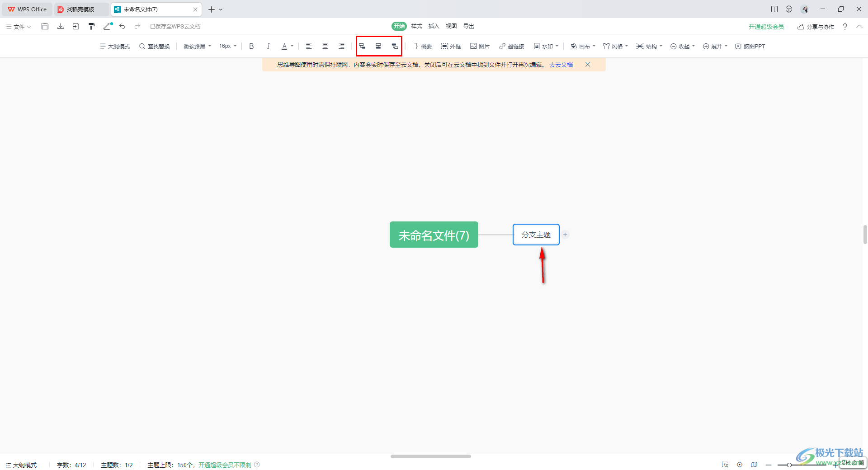
Task: Switch to the 导出 ribbon tab
Action: pos(469,26)
